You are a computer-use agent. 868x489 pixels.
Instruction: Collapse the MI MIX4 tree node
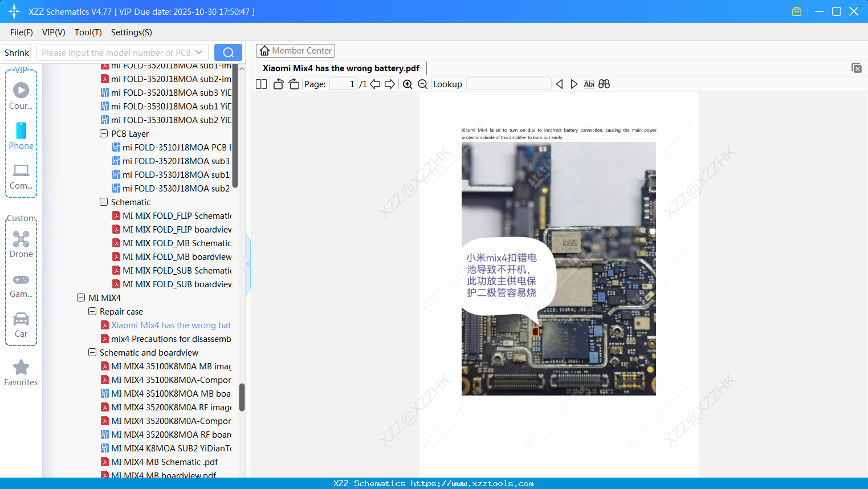(81, 298)
